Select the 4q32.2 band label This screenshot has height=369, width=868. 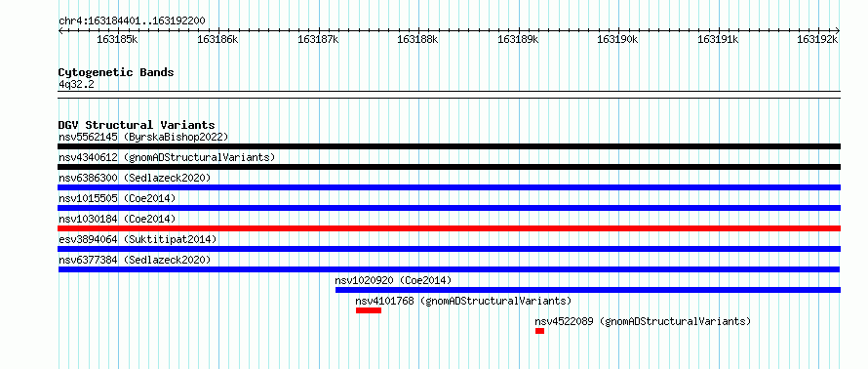76,84
